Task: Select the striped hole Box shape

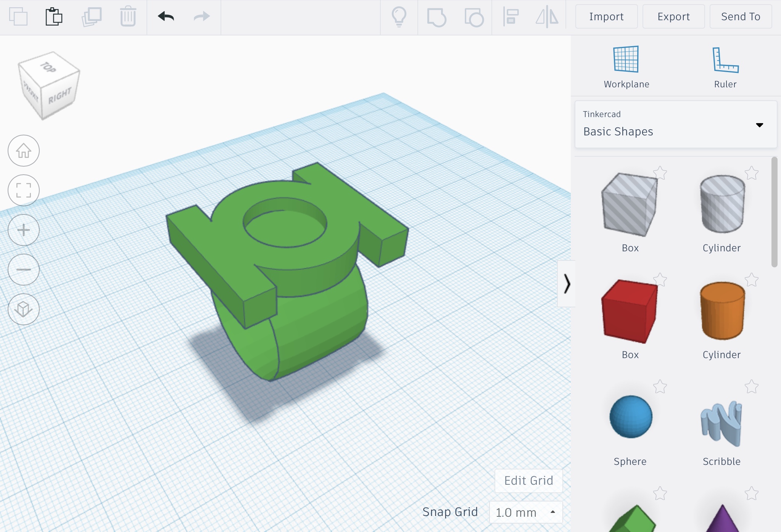Action: point(630,205)
